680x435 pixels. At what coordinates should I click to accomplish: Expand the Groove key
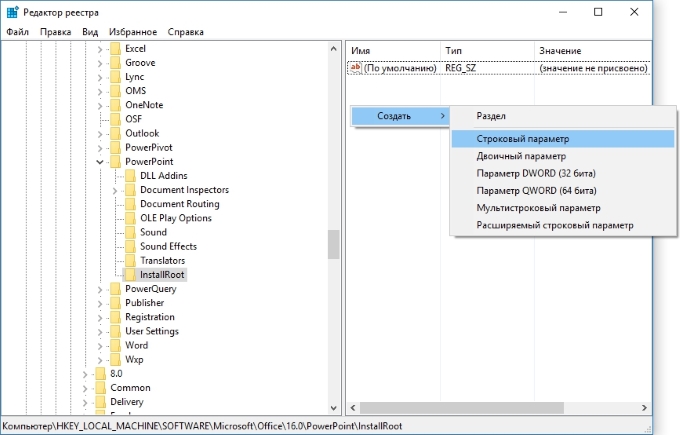click(x=100, y=64)
